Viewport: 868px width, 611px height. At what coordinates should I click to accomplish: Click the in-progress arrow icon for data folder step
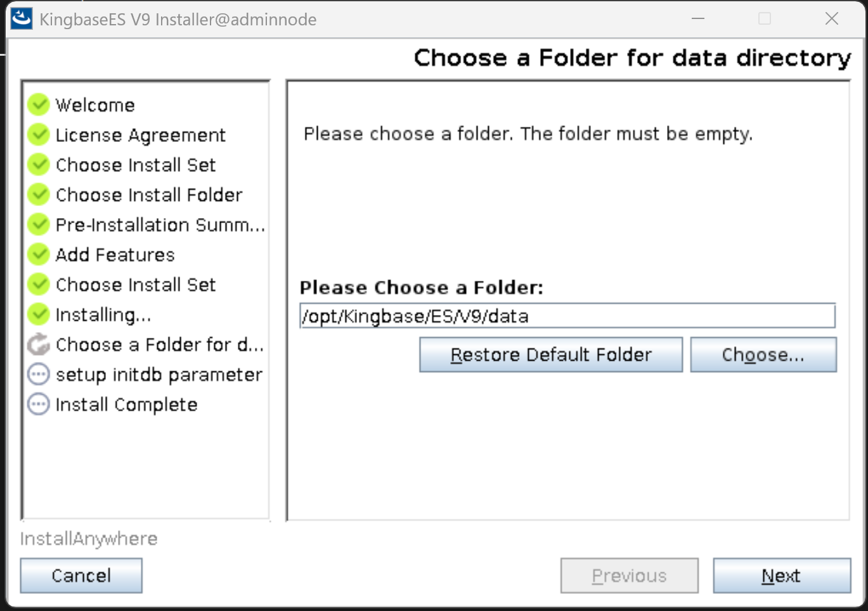[39, 344]
